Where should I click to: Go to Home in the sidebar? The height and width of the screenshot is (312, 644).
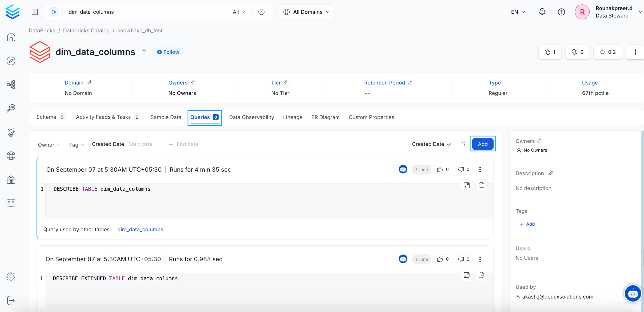11,37
